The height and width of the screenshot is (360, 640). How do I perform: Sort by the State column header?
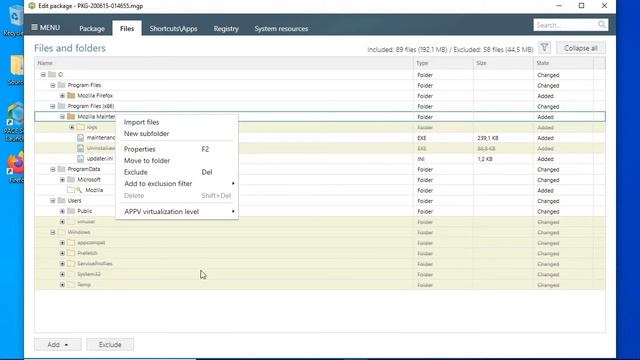pos(563,63)
